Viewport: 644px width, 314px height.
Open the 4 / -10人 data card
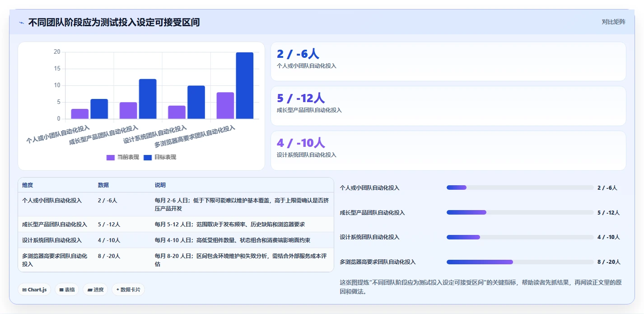pyautogui.click(x=448, y=150)
